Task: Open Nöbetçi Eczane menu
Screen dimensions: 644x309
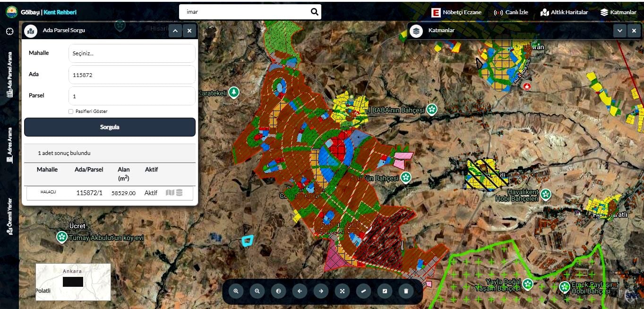Action: pos(456,12)
